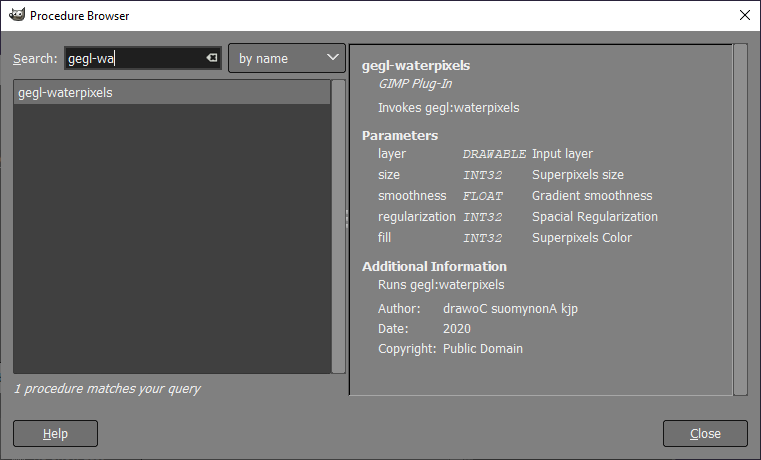The image size is (761, 460).
Task: Click 'Superpixels Color' description
Action: pos(582,238)
